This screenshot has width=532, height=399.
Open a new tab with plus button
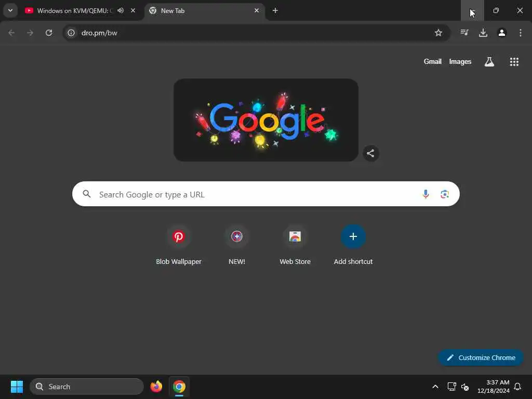coord(275,10)
